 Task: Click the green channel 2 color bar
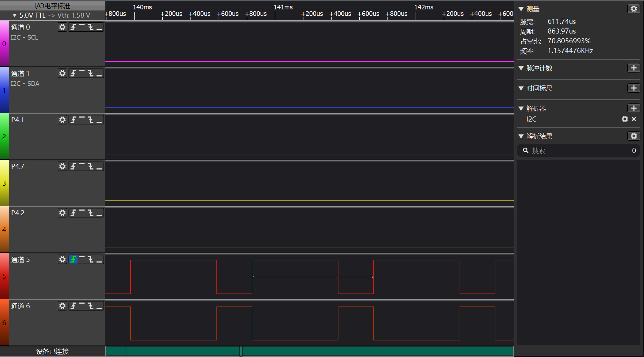point(4,137)
